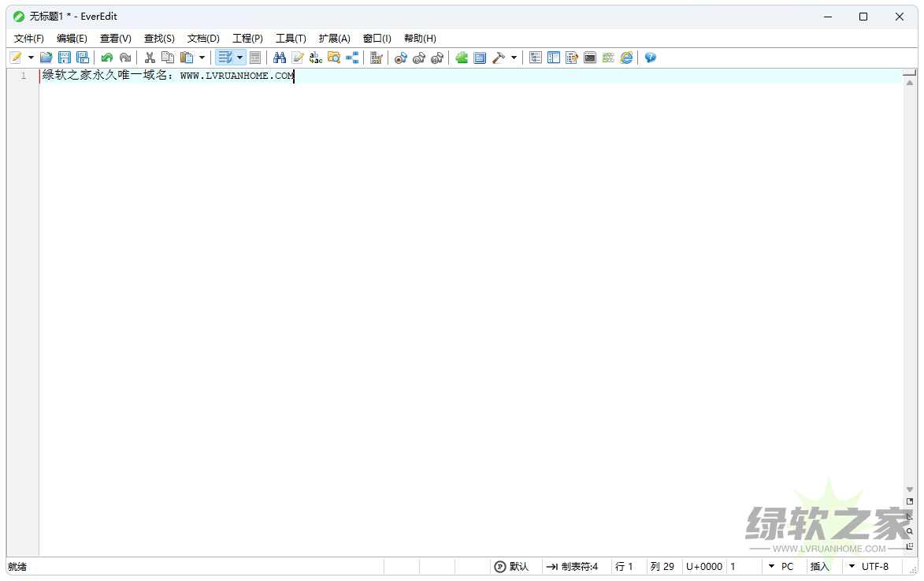This screenshot has width=924, height=581.
Task: Click the blue Help question mark icon
Action: click(x=650, y=58)
